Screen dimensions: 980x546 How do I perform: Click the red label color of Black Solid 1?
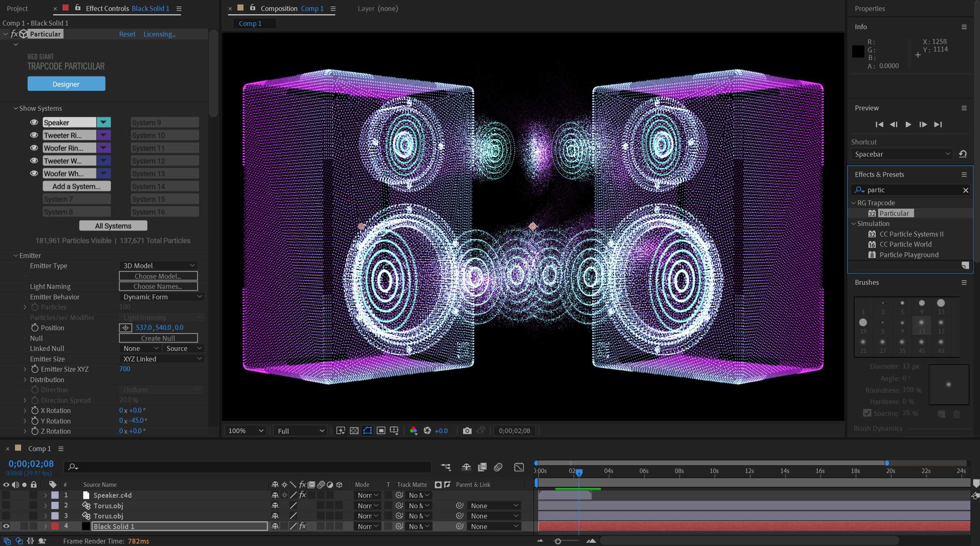click(55, 526)
